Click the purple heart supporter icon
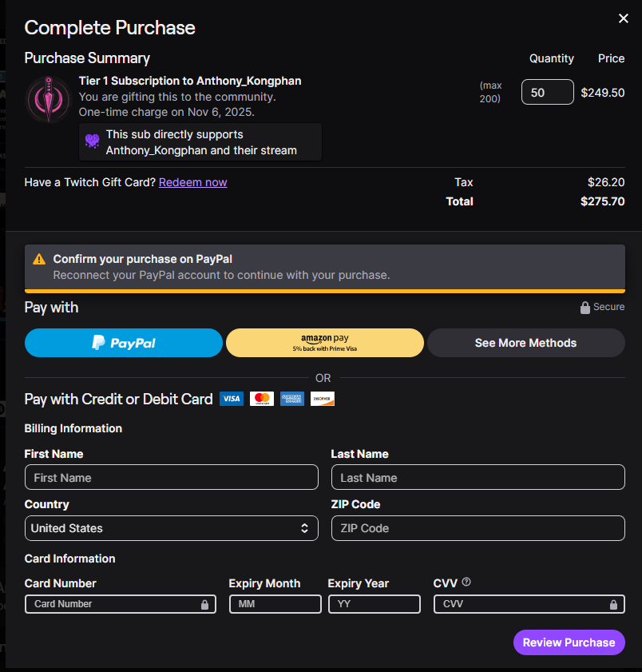The height and width of the screenshot is (672, 642). pos(92,141)
